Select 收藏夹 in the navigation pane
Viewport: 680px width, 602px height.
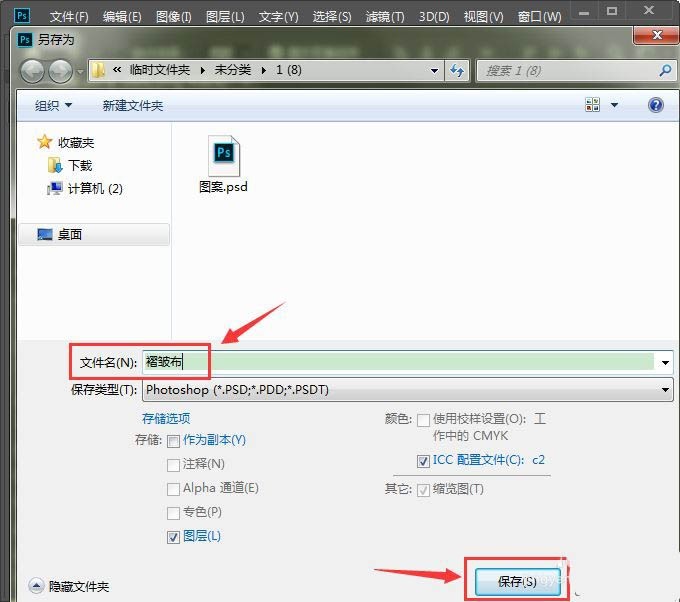tap(76, 143)
